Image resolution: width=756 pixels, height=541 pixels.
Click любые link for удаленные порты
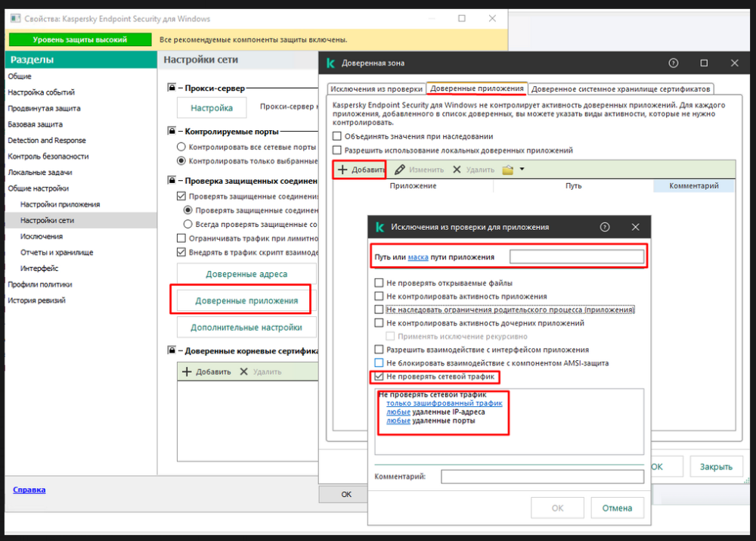(x=398, y=421)
